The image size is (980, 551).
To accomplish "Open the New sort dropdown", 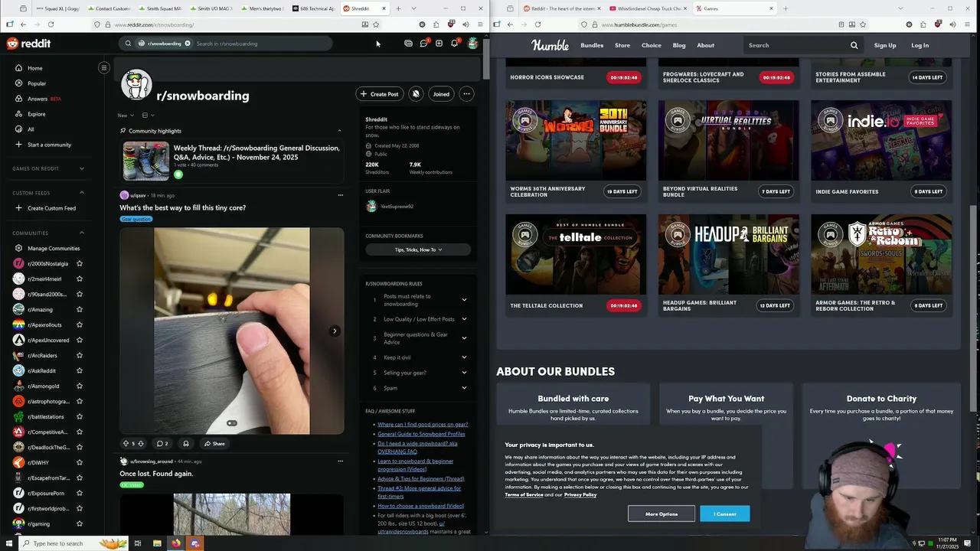I will tap(126, 116).
